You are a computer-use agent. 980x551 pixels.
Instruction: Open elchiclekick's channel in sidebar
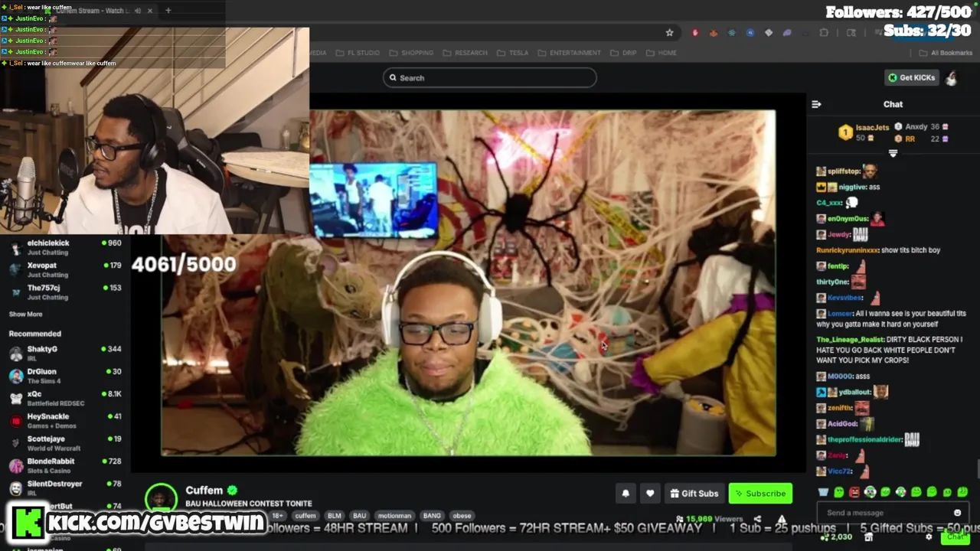[65, 247]
